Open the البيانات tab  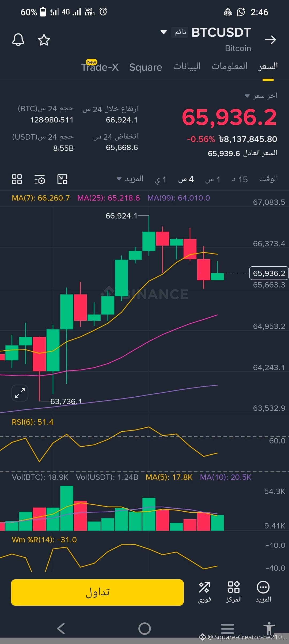click(187, 66)
